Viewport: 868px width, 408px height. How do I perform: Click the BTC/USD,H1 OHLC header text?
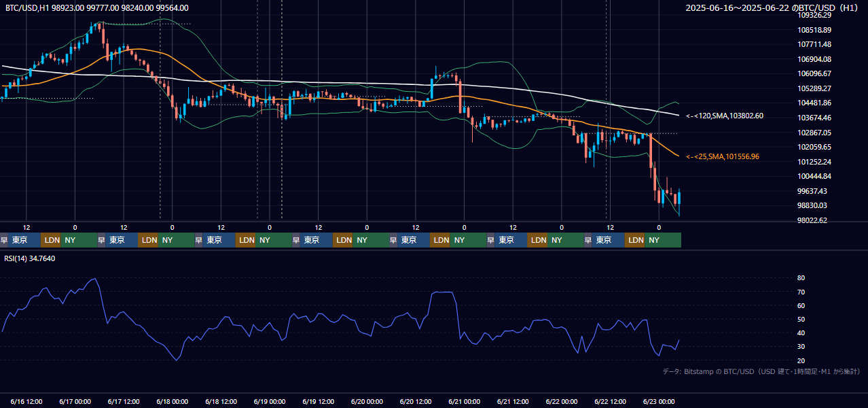(x=97, y=7)
